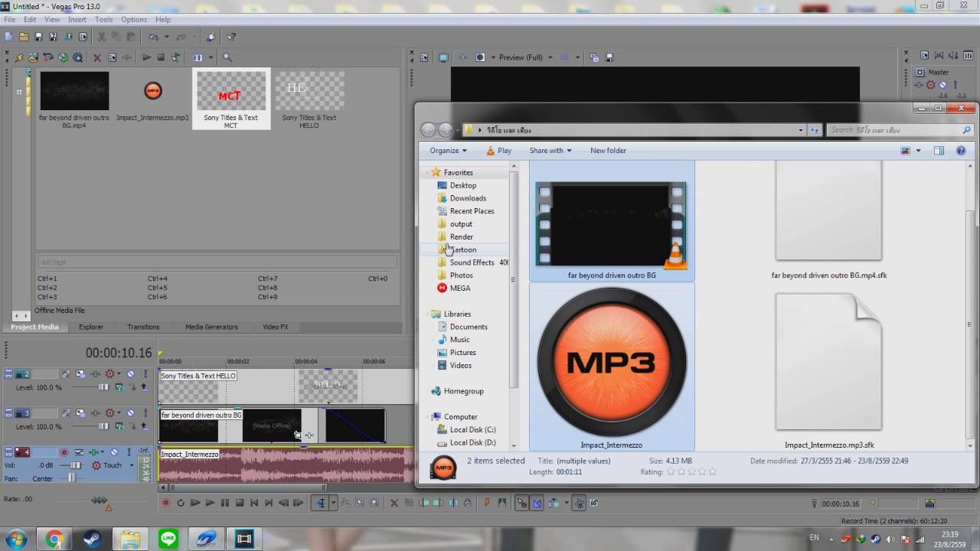The width and height of the screenshot is (980, 551).
Task: Click the Explorer search field
Action: 900,130
